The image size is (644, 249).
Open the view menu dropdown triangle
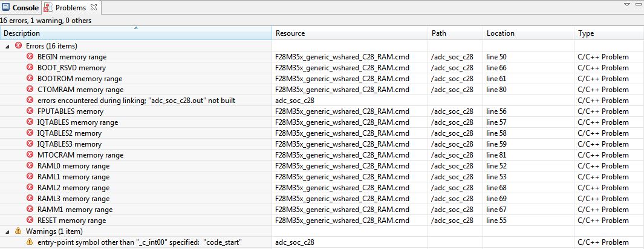click(626, 4)
